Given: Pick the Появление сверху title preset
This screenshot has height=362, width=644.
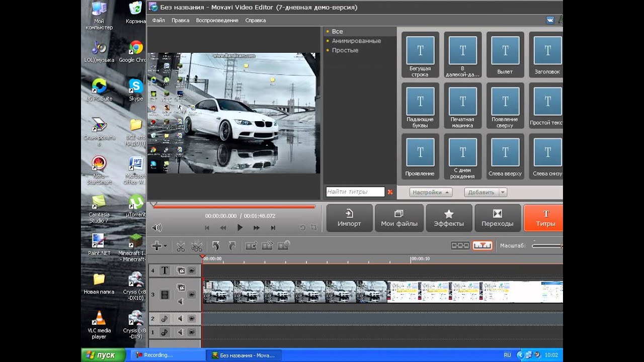Looking at the screenshot, I should point(505,106).
